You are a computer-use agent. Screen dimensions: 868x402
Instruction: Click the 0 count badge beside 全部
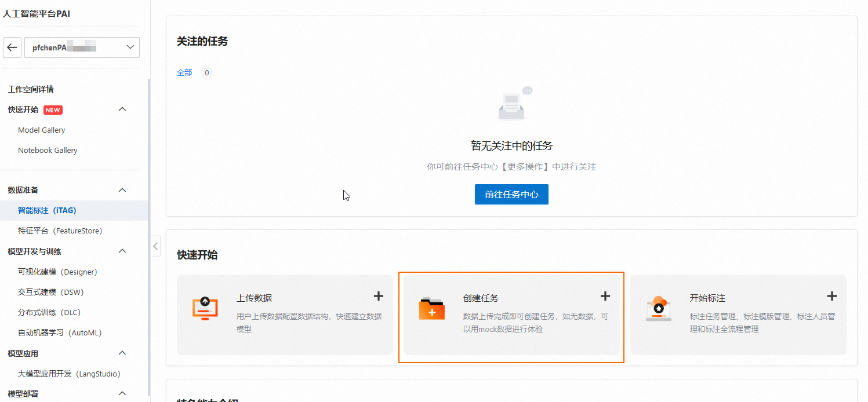(207, 73)
